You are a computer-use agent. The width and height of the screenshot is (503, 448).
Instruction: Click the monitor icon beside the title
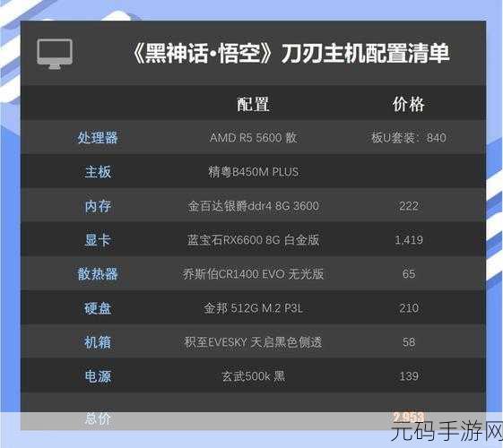(55, 54)
